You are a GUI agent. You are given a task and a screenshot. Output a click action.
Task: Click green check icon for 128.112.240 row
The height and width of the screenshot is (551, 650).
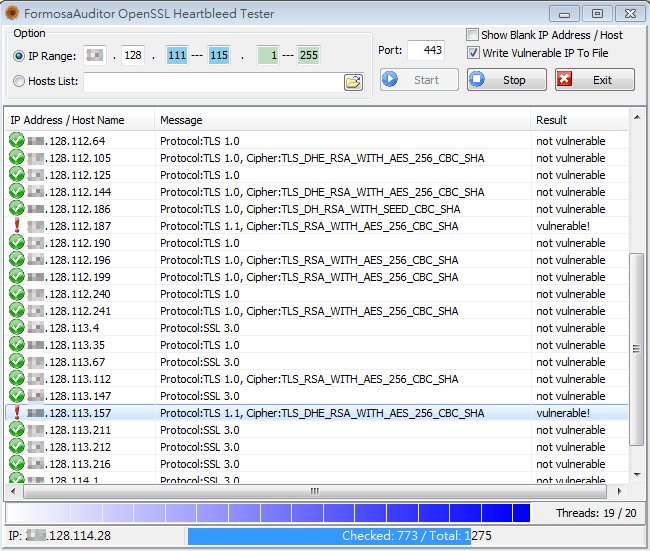pyautogui.click(x=17, y=294)
